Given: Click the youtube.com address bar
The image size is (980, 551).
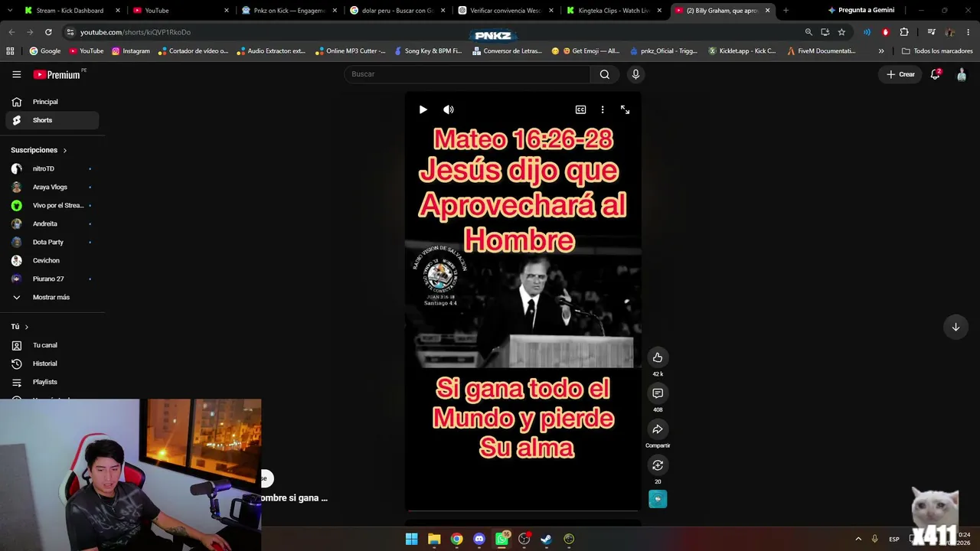Looking at the screenshot, I should point(429,32).
